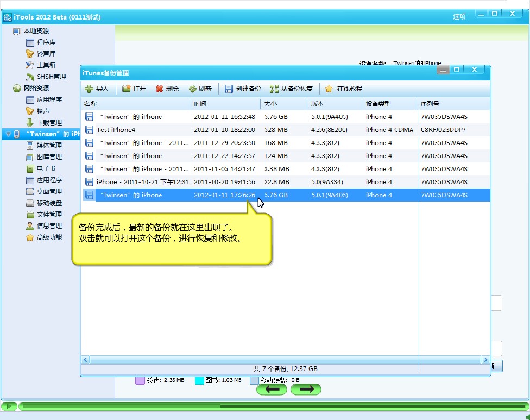Image resolution: width=530 pixels, height=420 pixels.
Task: Open 文件管理 under the device
Action: 49,215
